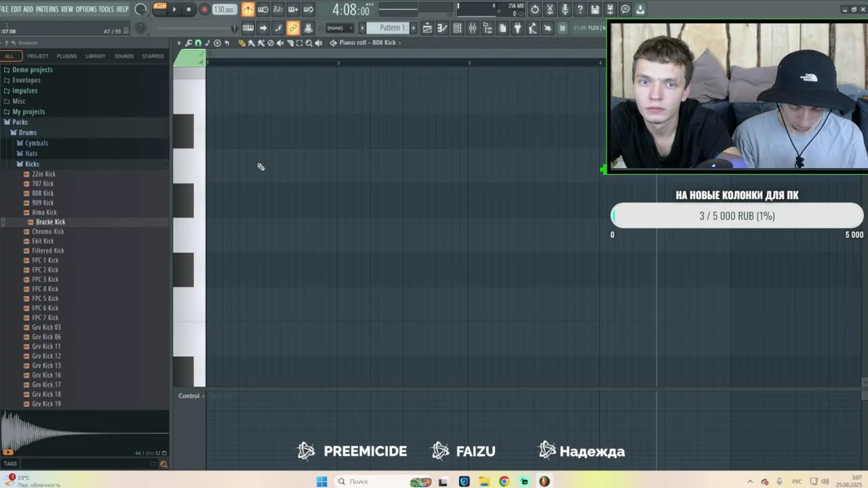Switch browser to PROJECT tab
Screen dimensions: 868x488
tap(38, 56)
